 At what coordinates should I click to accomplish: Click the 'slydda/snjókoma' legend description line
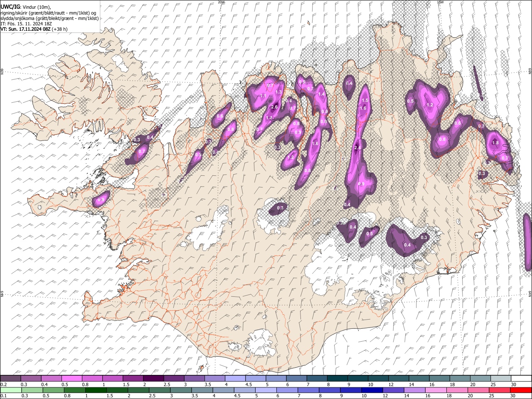[49, 18]
